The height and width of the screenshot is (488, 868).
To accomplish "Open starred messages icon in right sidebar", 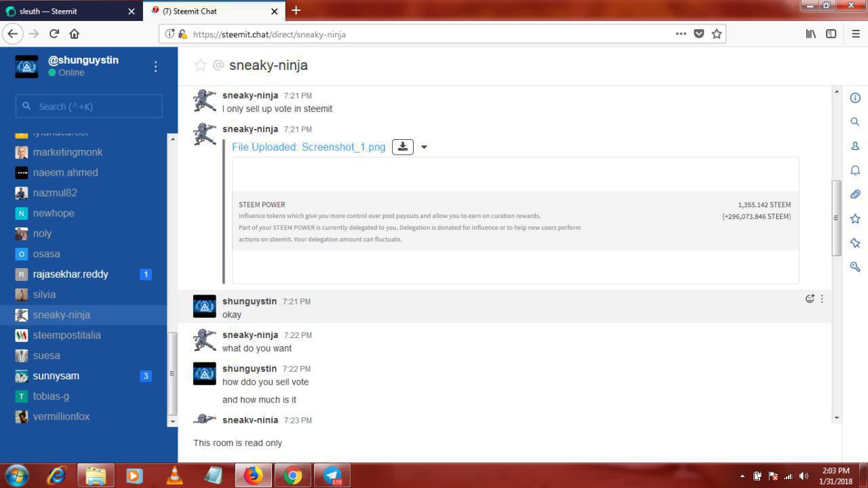I will pos(855,219).
